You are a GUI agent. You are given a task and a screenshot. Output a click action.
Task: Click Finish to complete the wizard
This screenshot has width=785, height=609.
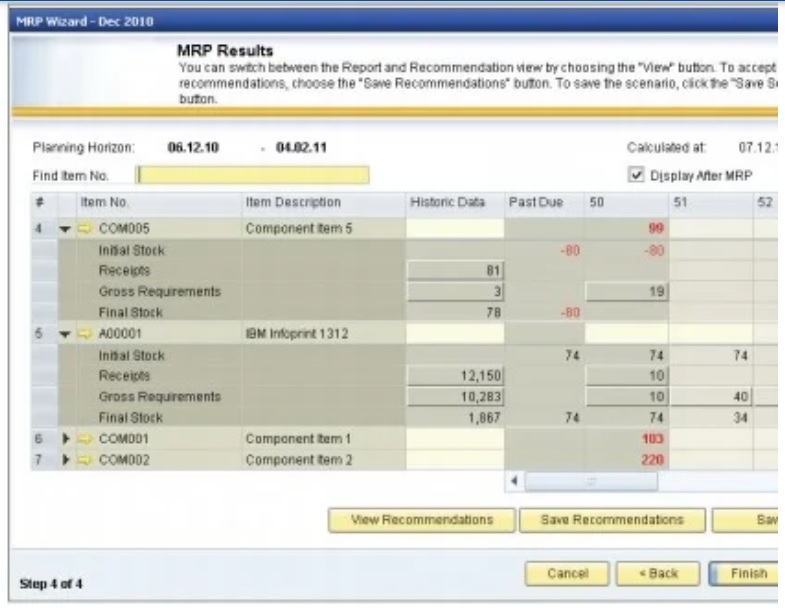[x=744, y=575]
